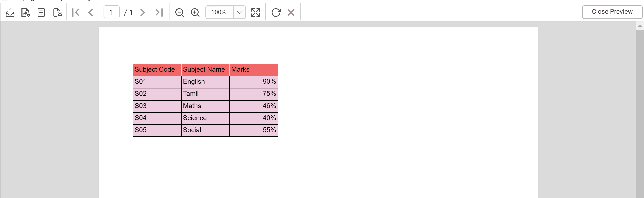Screen dimensions: 644x198
Task: Go to the previous page
Action: 91,12
